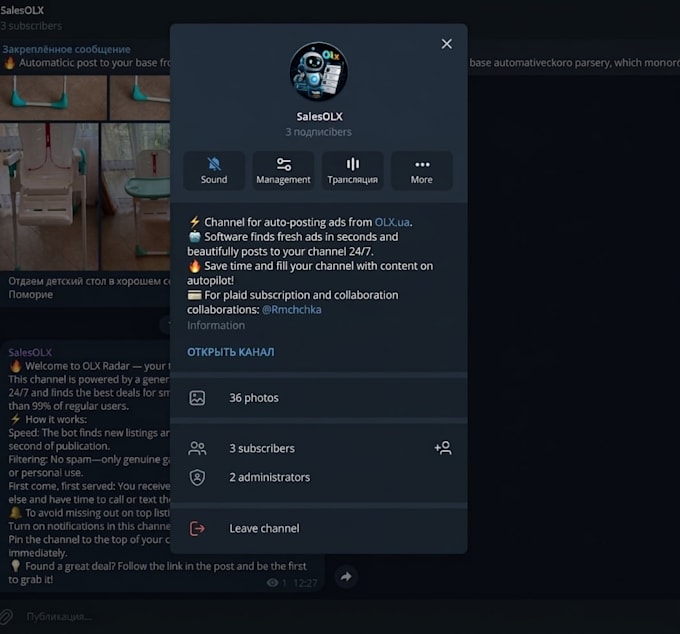Click the SalesOLX sender name in post

[30, 352]
